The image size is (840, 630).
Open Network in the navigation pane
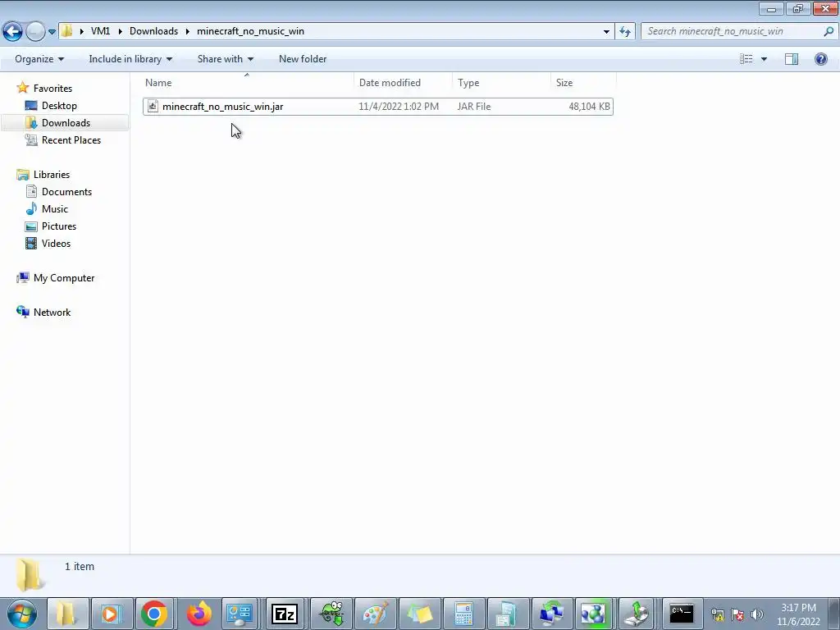coord(52,313)
